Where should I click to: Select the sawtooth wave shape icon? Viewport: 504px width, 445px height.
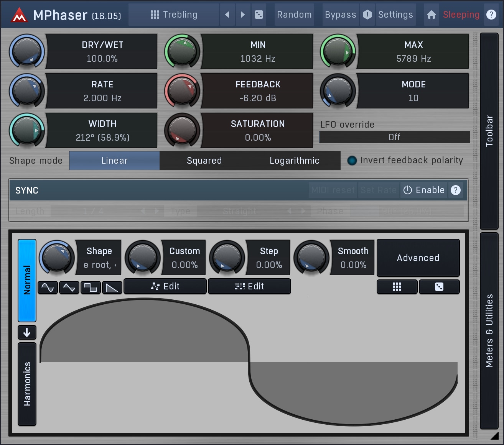point(112,287)
